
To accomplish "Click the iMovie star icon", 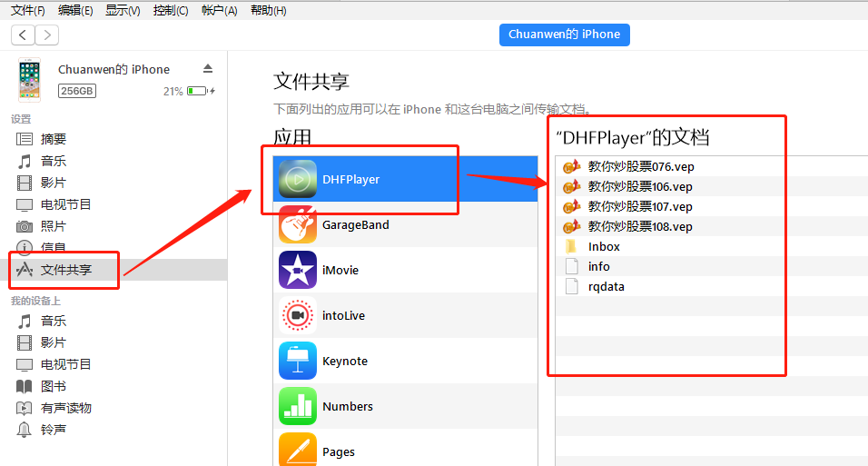I will (298, 270).
